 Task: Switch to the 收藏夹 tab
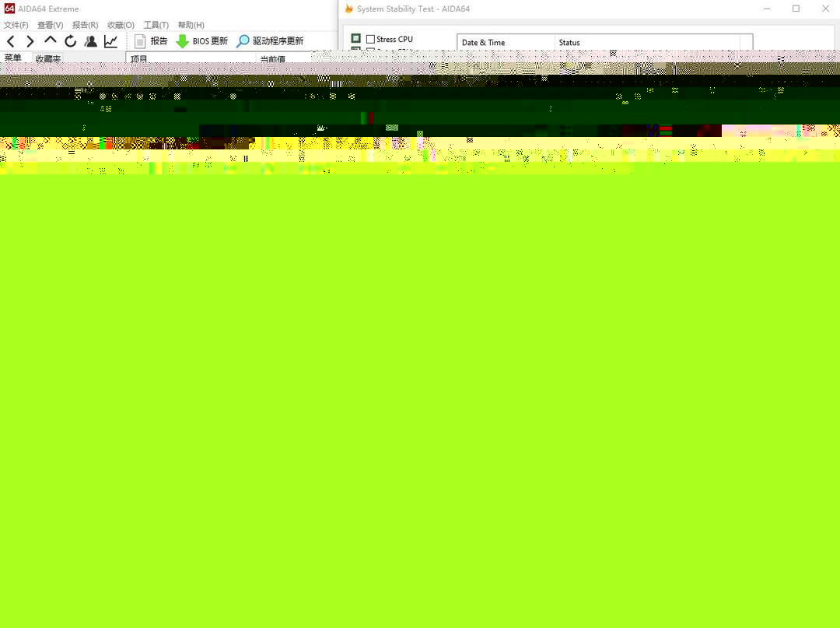coord(48,58)
